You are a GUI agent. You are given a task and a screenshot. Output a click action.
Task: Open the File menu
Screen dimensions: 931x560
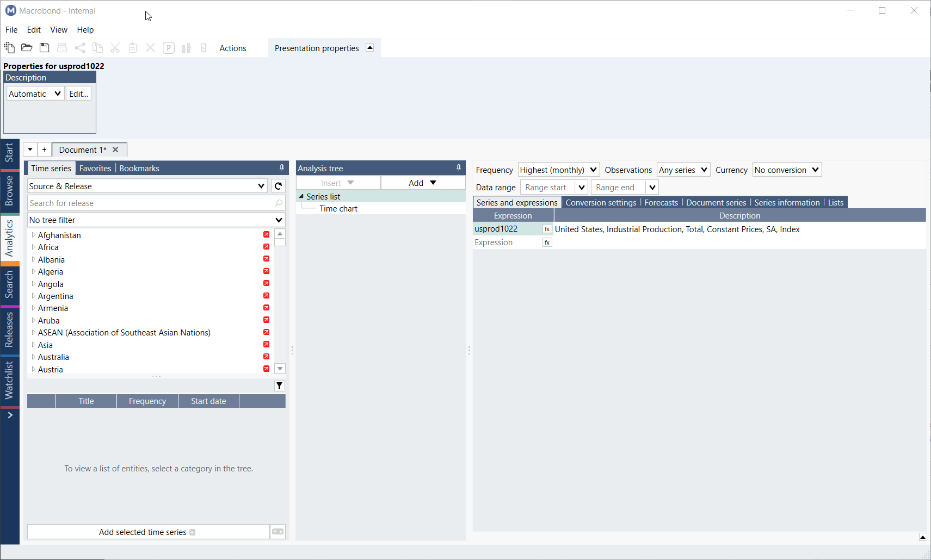pos(11,29)
